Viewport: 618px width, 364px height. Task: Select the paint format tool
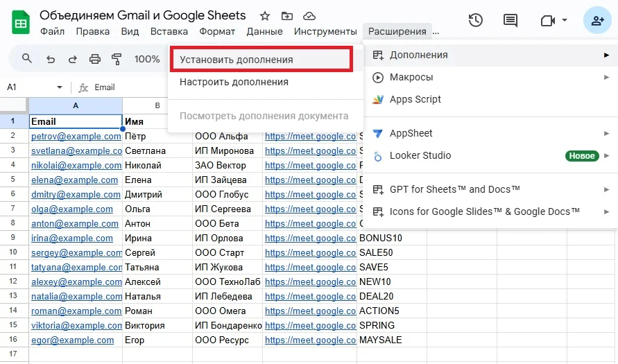pos(117,59)
